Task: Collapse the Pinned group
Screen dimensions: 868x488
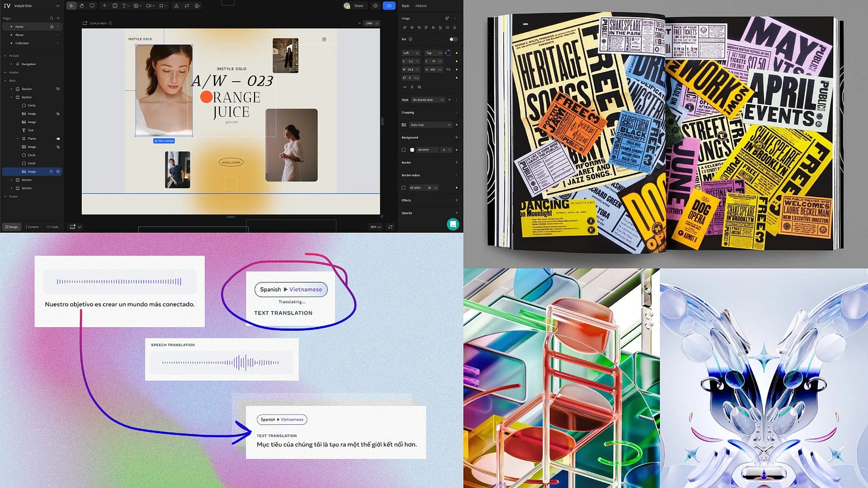Action: (5, 55)
